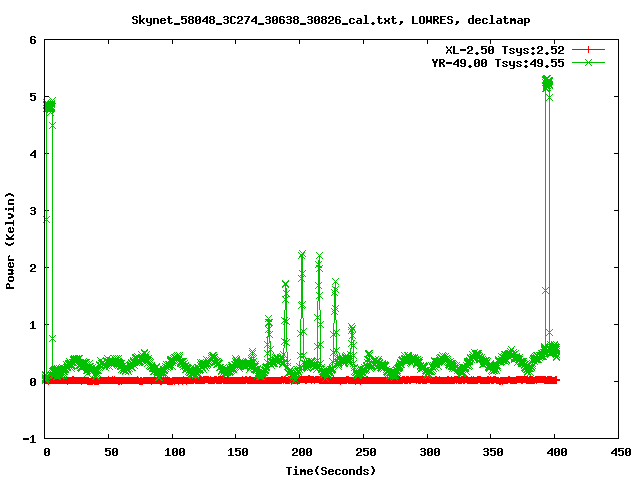Click x-axis tick label 450
Image resolution: width=640 pixels, height=480 pixels.
(621, 452)
